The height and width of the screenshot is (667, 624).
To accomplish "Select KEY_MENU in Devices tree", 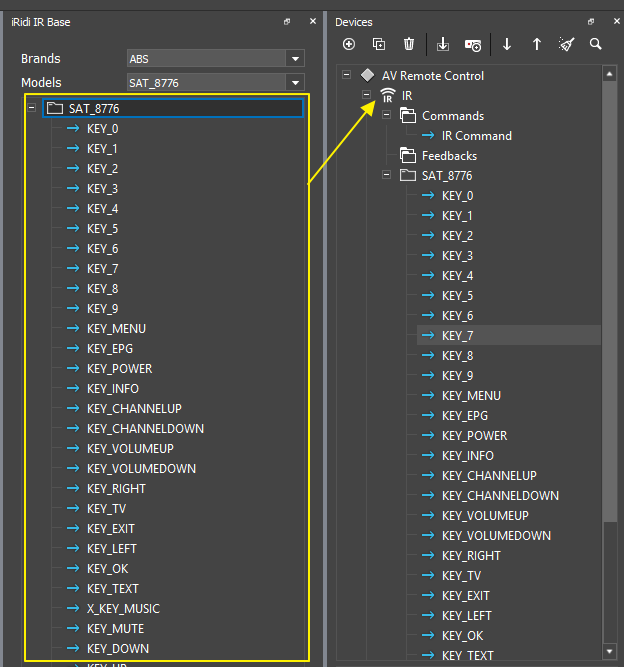I will [x=471, y=396].
